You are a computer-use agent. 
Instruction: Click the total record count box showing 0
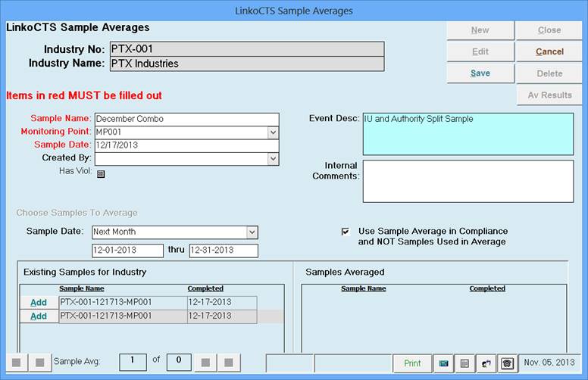click(x=179, y=362)
